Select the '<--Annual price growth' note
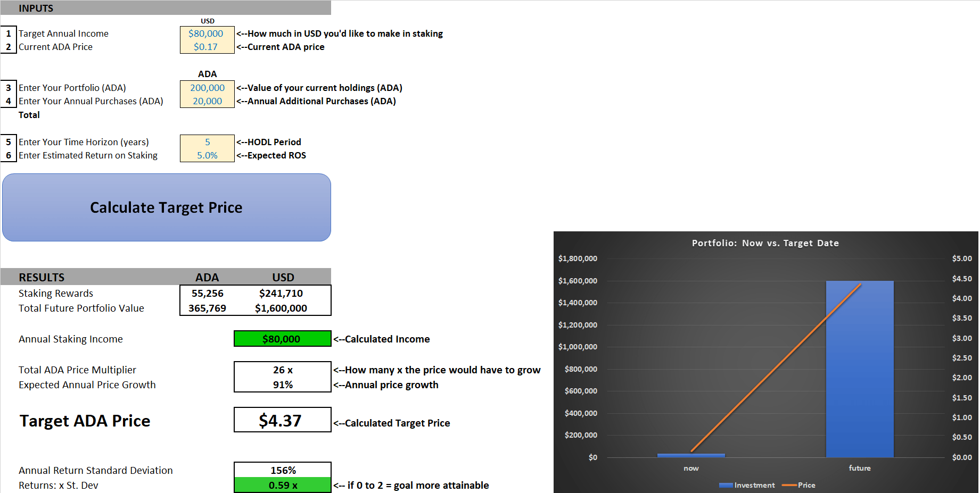The image size is (980, 493). (x=386, y=385)
